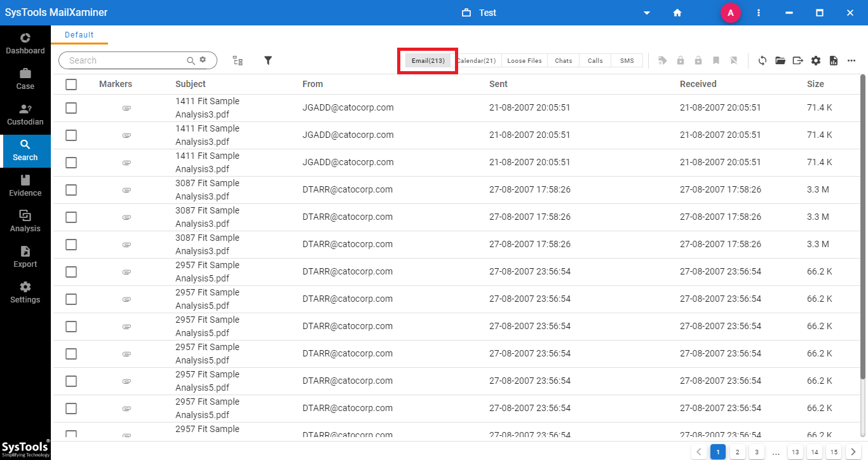Open the filter funnel icon
The height and width of the screenshot is (460, 868).
point(268,60)
